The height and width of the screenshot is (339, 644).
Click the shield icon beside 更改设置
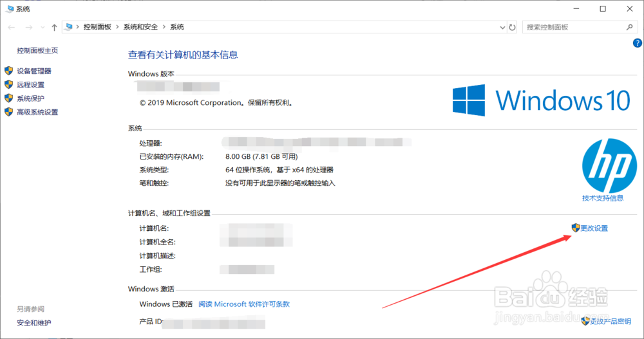click(x=575, y=228)
